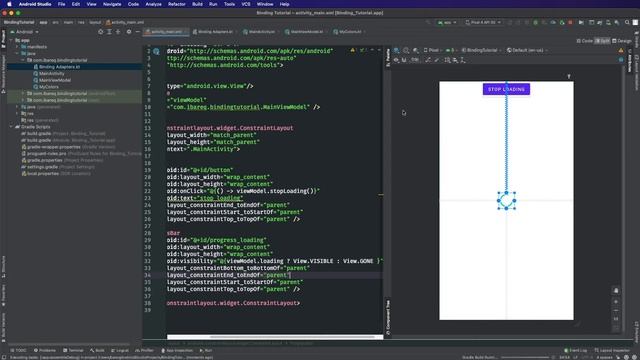640x360 pixels.
Task: Select Binding Adapters.kt in project tree
Action: pyautogui.click(x=59, y=67)
